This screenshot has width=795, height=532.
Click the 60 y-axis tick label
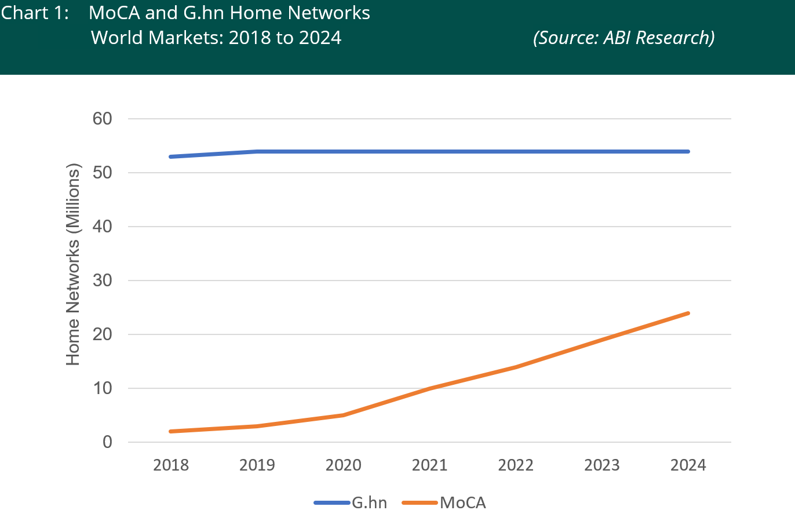(x=102, y=119)
